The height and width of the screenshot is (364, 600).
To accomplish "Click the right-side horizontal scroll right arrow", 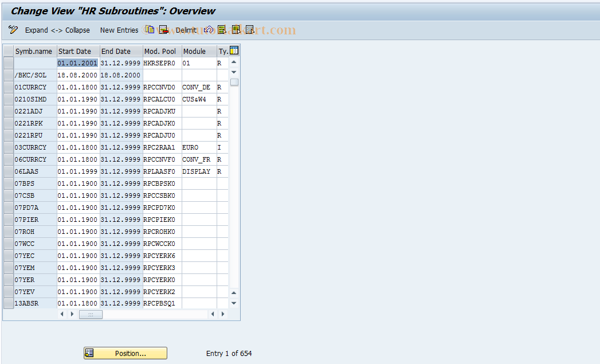I will tap(223, 314).
